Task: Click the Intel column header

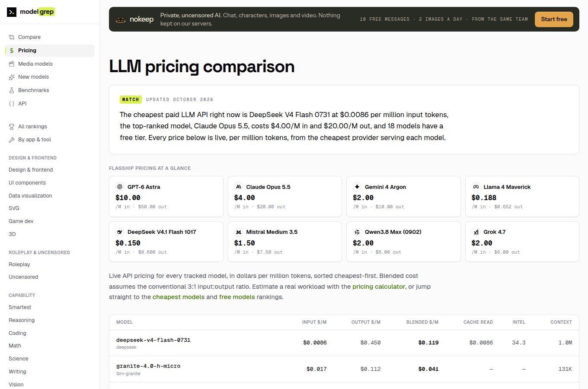Action: coord(519,322)
